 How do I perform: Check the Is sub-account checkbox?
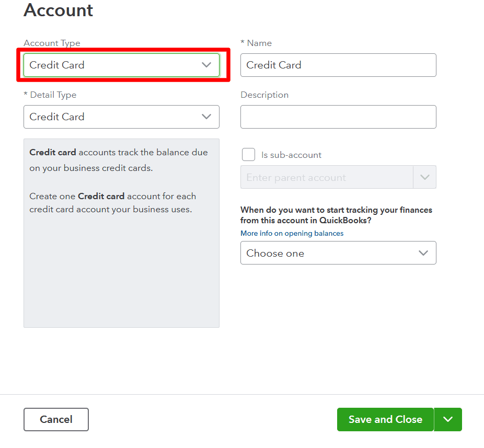[x=248, y=154]
